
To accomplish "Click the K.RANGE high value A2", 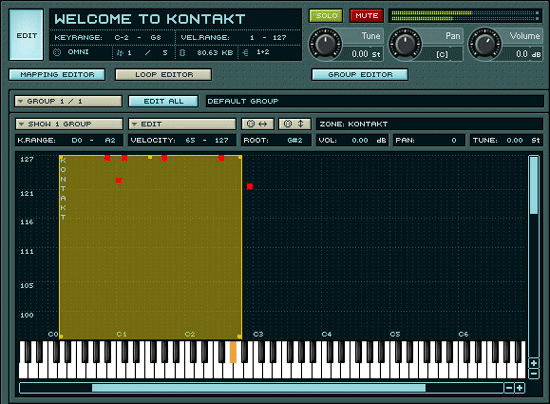I will [110, 140].
